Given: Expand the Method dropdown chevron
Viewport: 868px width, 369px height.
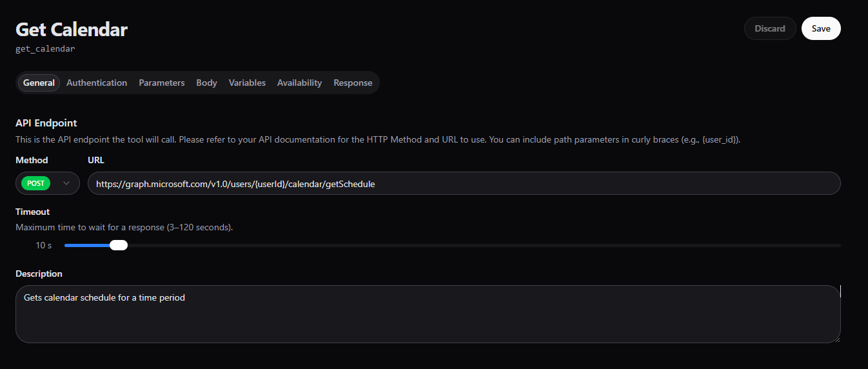Looking at the screenshot, I should point(66,183).
